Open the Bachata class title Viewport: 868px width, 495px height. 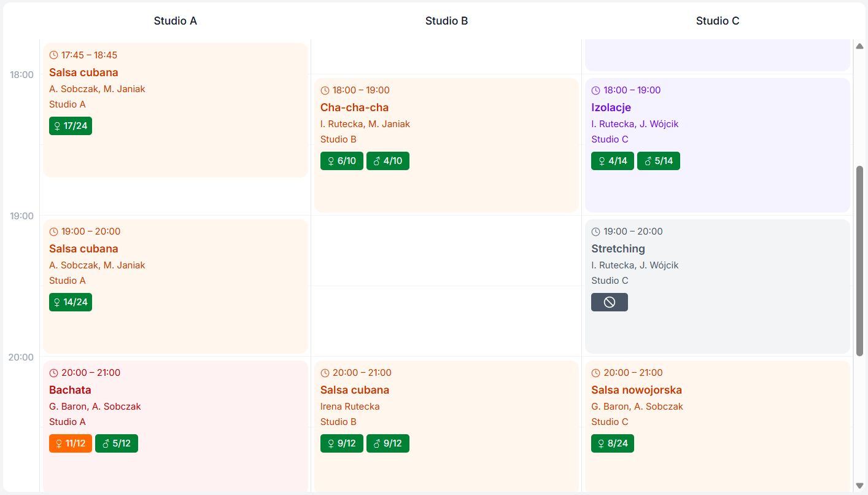pos(70,390)
